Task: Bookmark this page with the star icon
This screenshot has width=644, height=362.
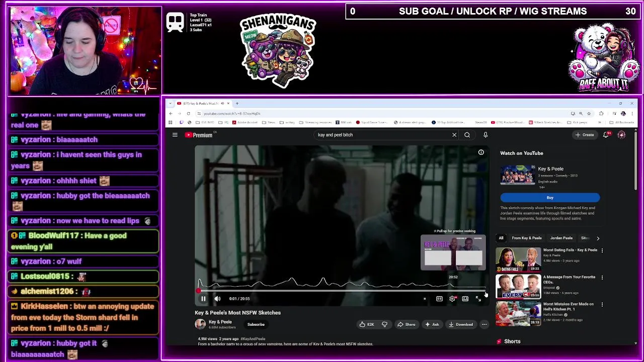Action: 589,114
